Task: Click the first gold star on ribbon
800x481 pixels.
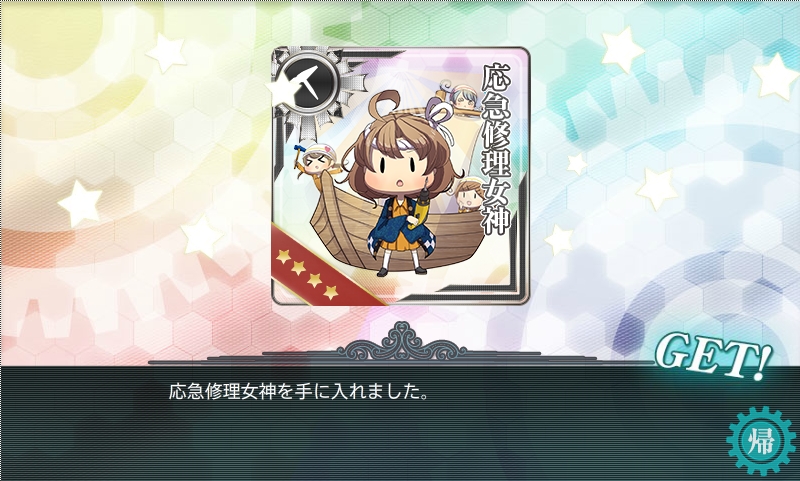Action: [283, 256]
